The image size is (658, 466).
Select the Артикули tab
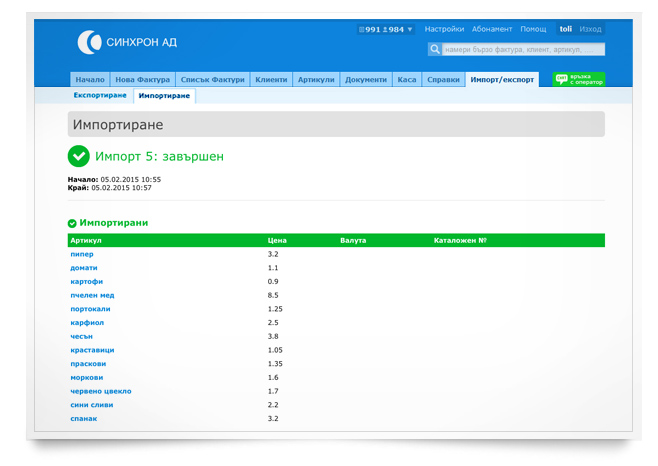[x=316, y=80]
